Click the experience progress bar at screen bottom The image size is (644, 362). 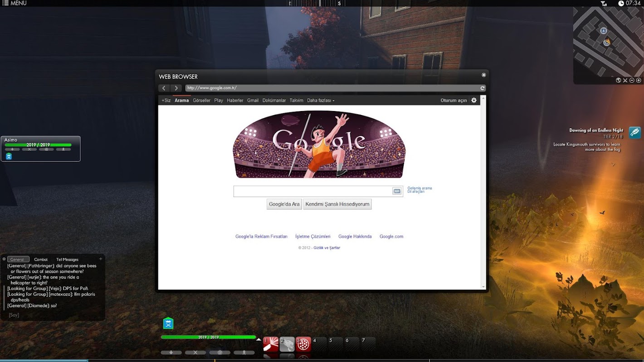[322, 361]
